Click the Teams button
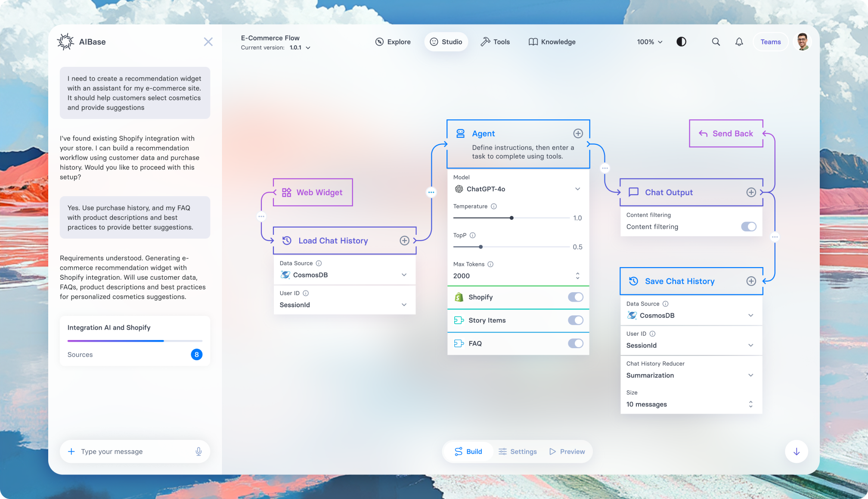This screenshot has width=868, height=499. (770, 42)
